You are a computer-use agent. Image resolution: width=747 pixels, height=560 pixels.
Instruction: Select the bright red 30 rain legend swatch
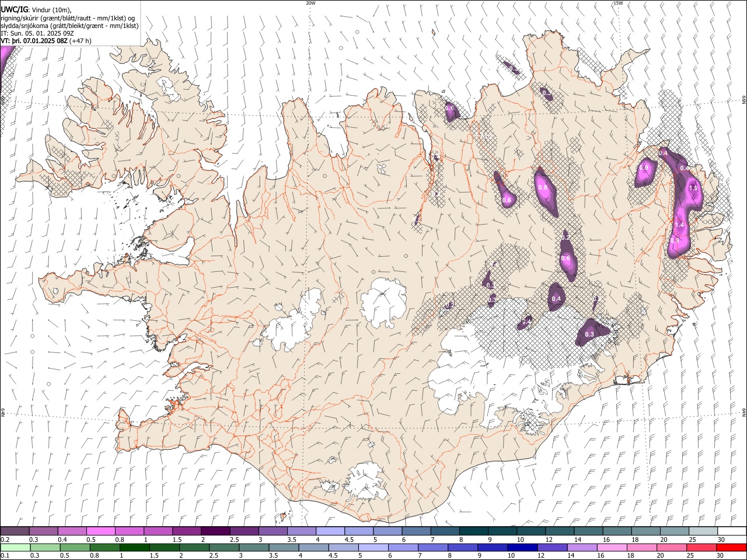[731, 548]
